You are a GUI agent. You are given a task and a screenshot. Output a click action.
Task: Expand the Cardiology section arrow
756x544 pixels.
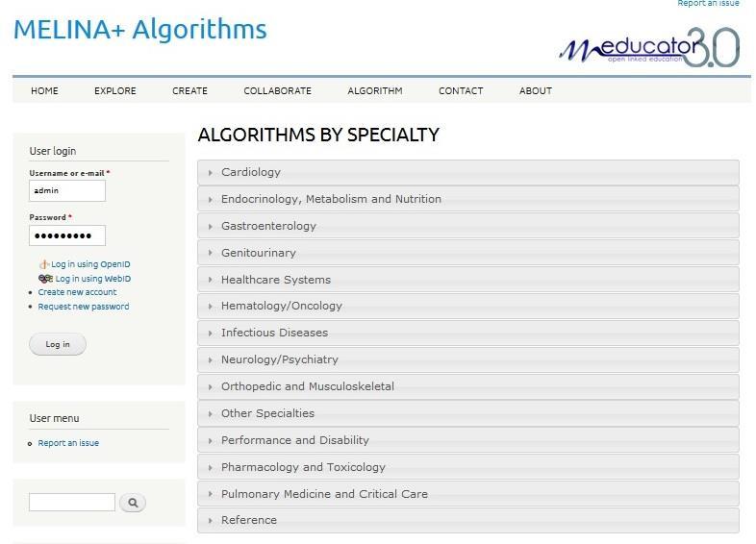(x=211, y=172)
